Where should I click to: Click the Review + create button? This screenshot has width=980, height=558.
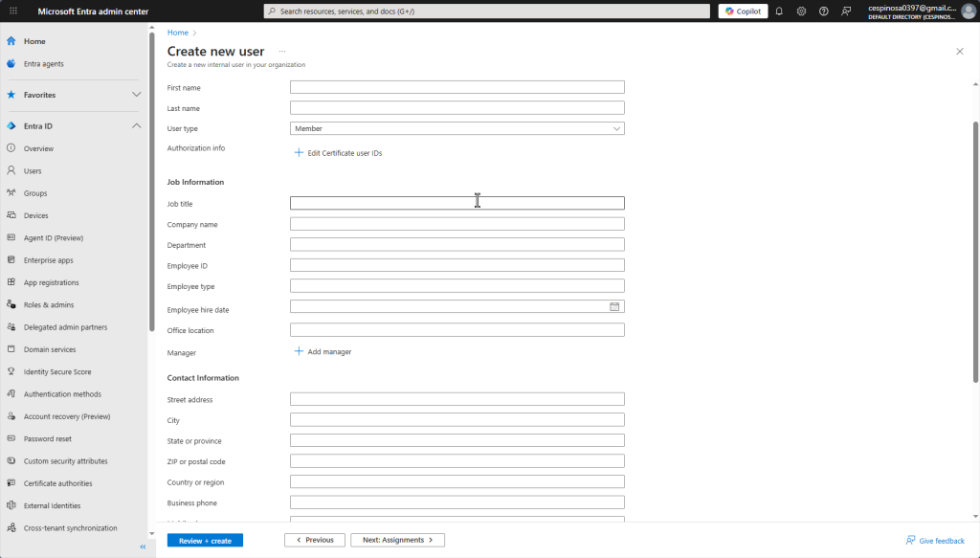pos(205,541)
